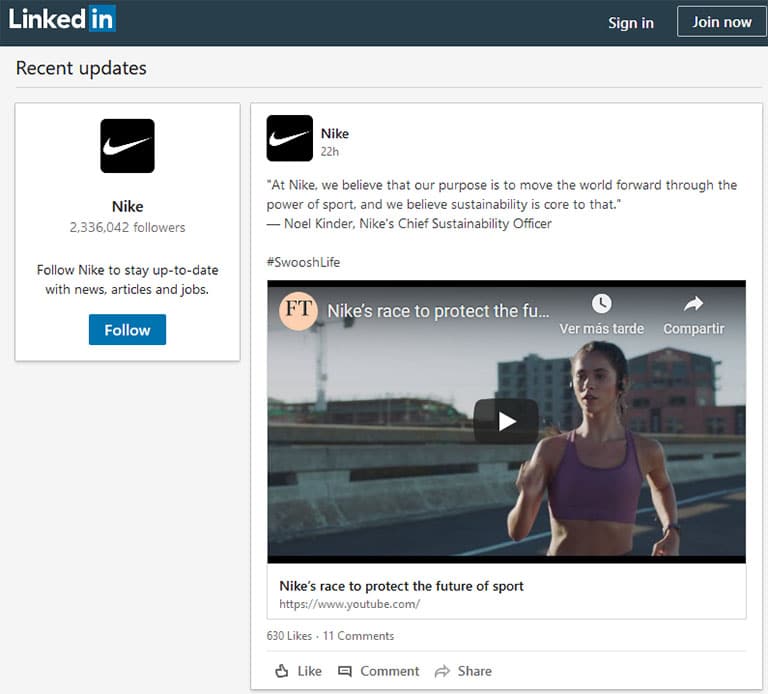The height and width of the screenshot is (694, 768).
Task: Click the 22h post timestamp
Action: point(330,152)
